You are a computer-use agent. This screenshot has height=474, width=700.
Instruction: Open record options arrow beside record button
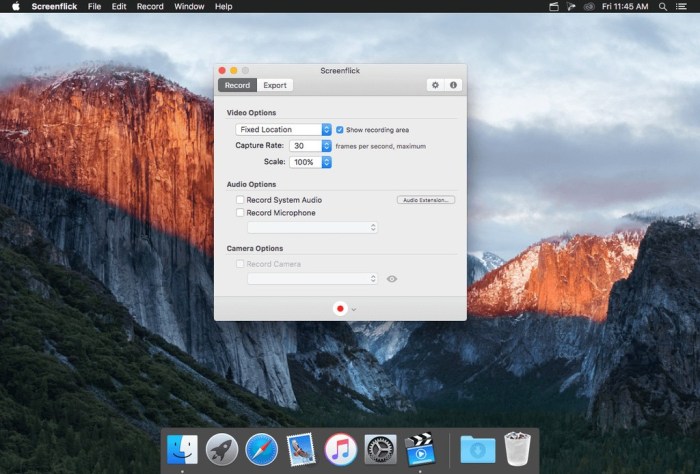click(x=354, y=310)
